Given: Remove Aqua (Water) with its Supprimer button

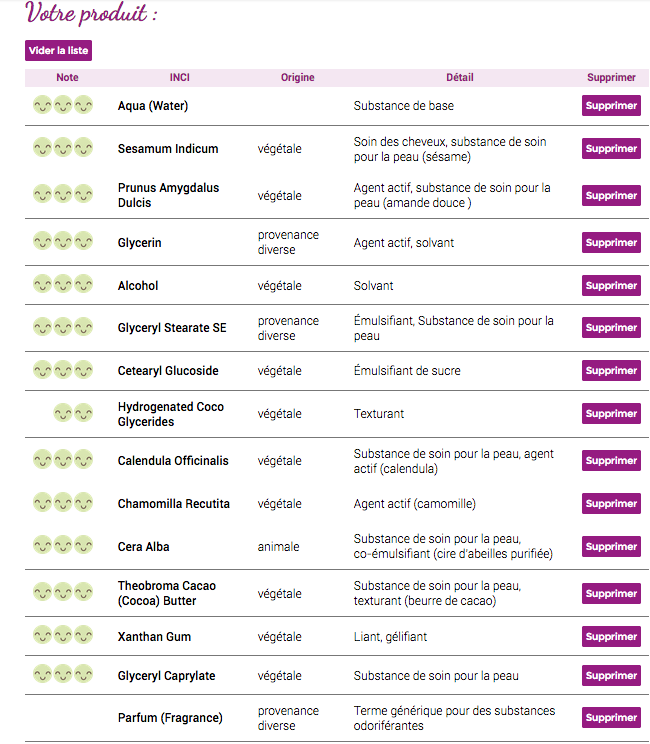Looking at the screenshot, I should pos(611,106).
